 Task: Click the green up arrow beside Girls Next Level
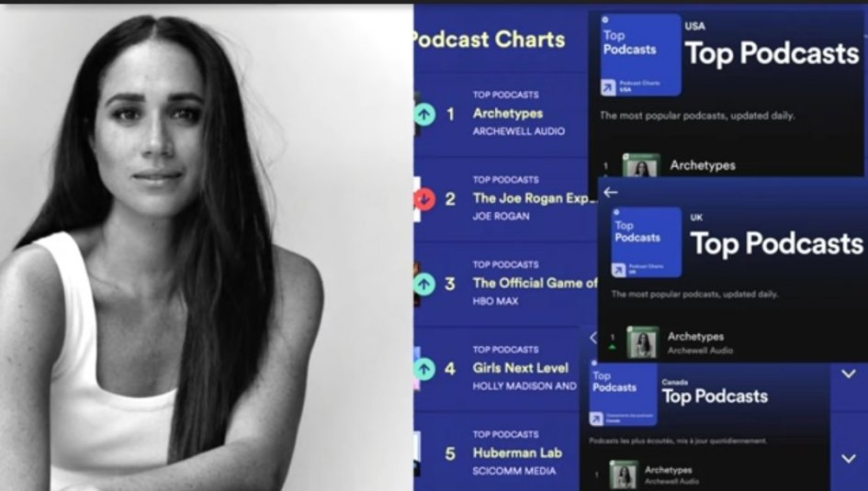click(x=424, y=369)
